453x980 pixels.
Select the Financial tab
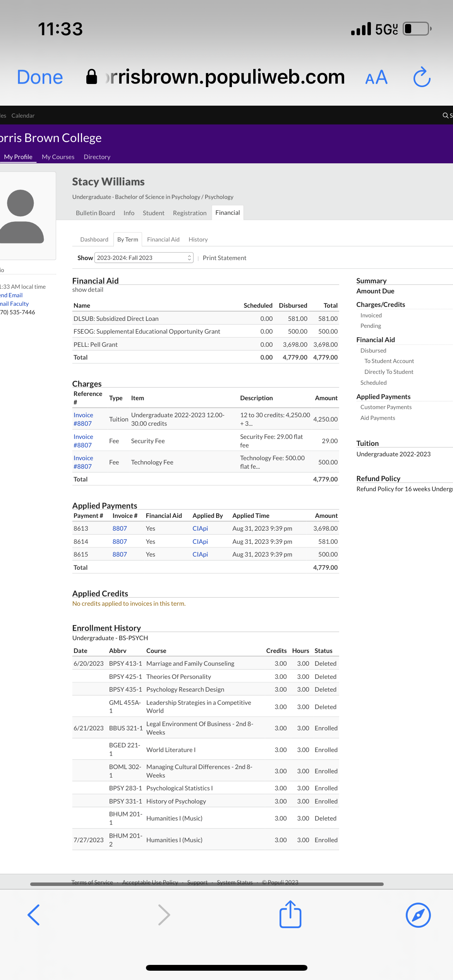pyautogui.click(x=228, y=212)
